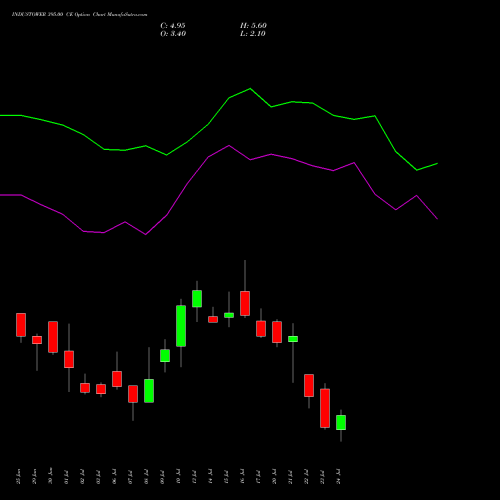
Task: Click the first red candle on 25 Jun
Action: point(21,325)
